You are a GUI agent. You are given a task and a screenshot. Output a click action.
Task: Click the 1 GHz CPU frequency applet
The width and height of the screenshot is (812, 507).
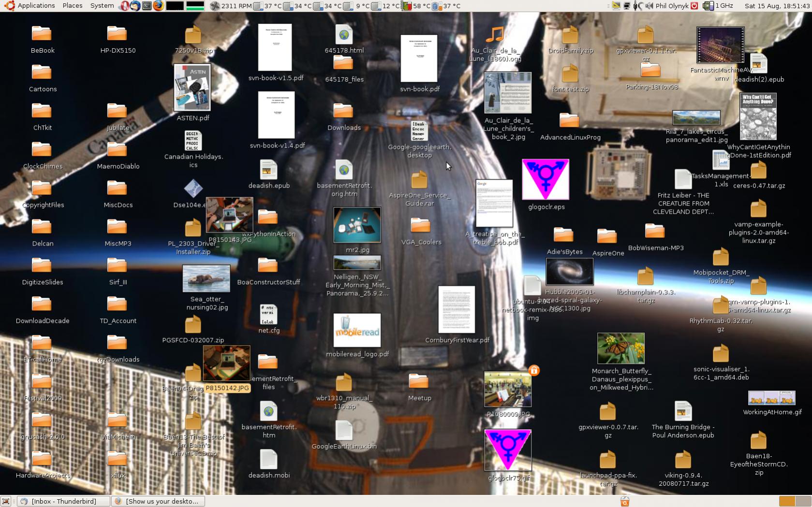coord(718,6)
